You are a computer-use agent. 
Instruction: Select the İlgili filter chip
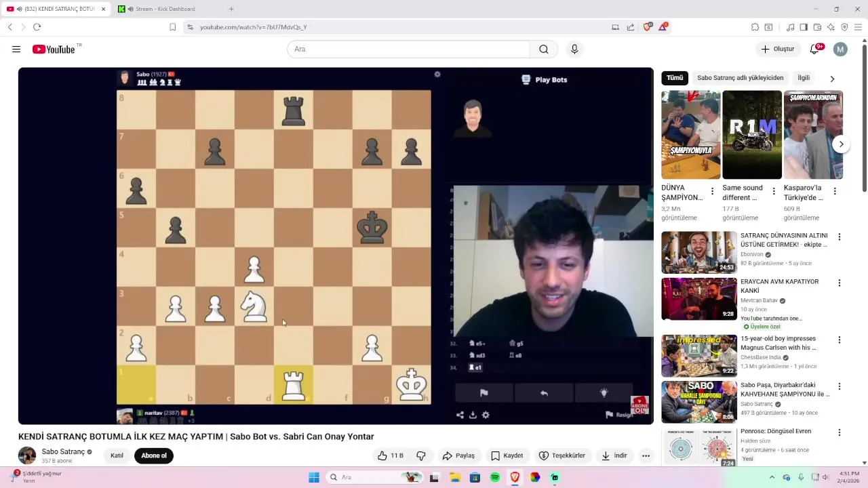tap(804, 78)
